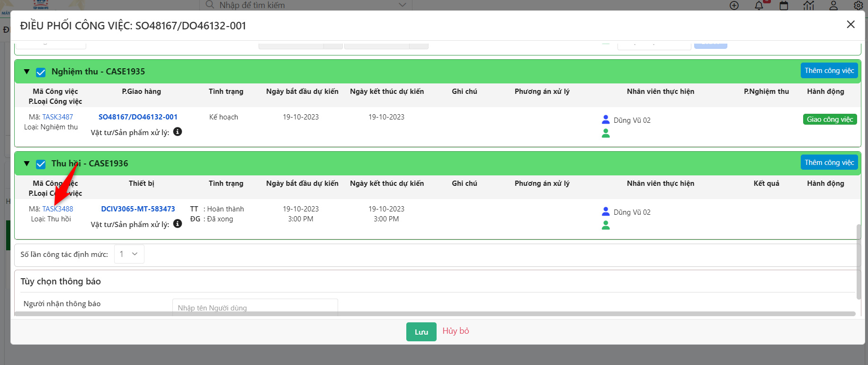Click the add (plus circle) icon in top bar
The width and height of the screenshot is (868, 365).
(734, 6)
